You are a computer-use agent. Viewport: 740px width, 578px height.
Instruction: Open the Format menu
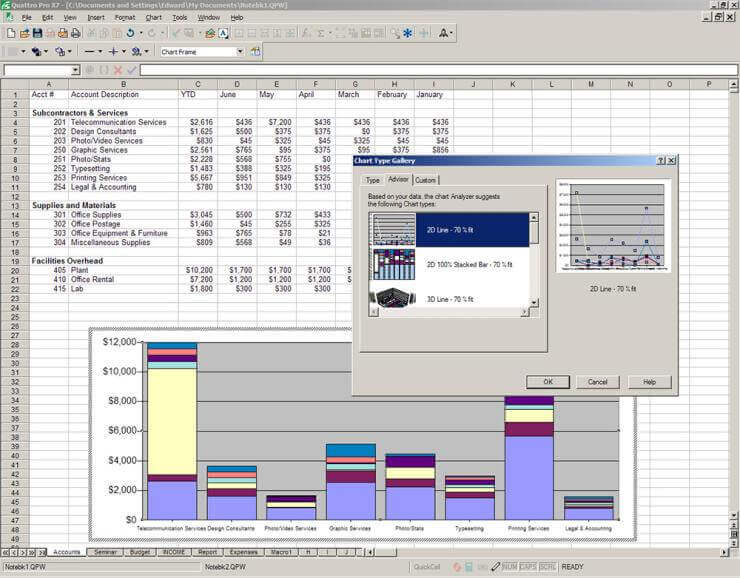[x=125, y=17]
